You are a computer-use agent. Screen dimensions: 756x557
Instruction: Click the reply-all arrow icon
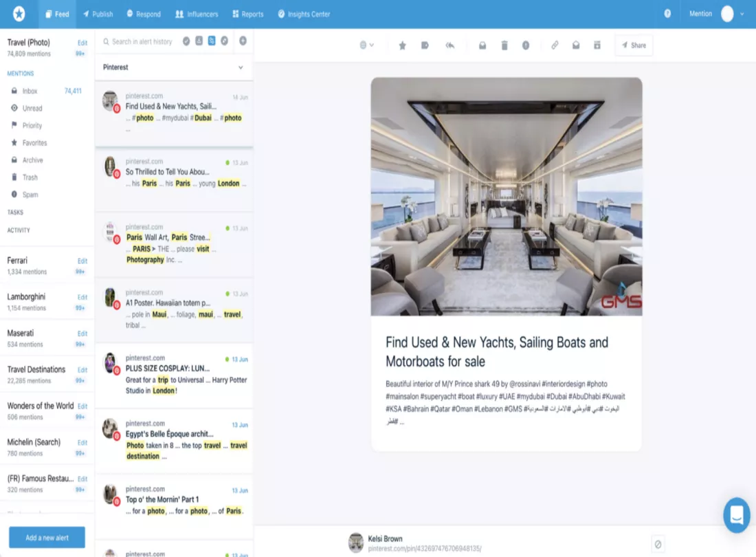450,45
